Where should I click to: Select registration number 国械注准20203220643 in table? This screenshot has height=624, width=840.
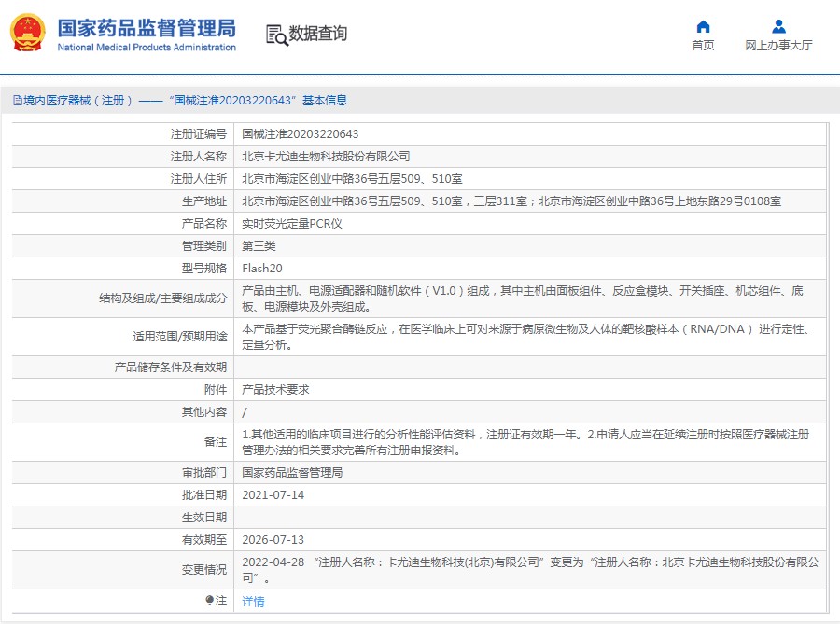301,134
